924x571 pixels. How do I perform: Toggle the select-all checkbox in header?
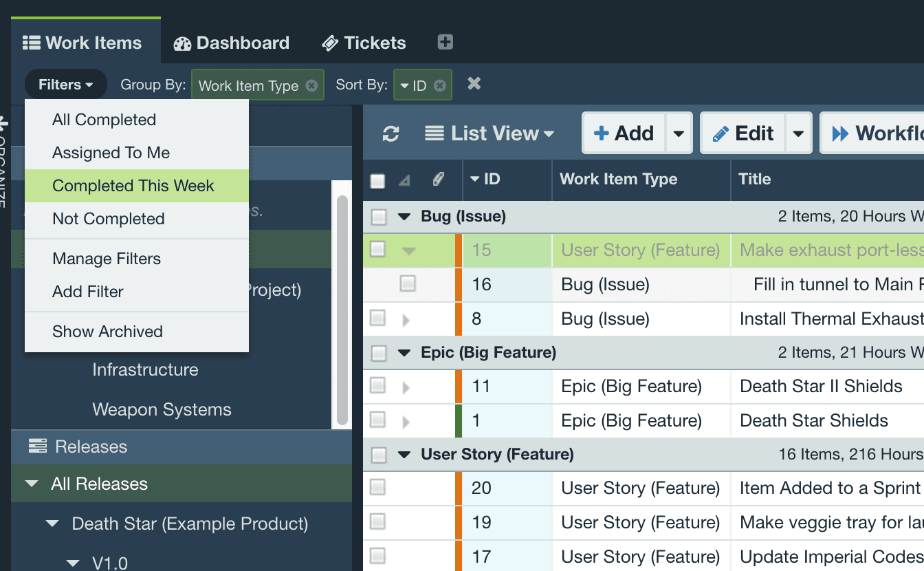(x=377, y=180)
